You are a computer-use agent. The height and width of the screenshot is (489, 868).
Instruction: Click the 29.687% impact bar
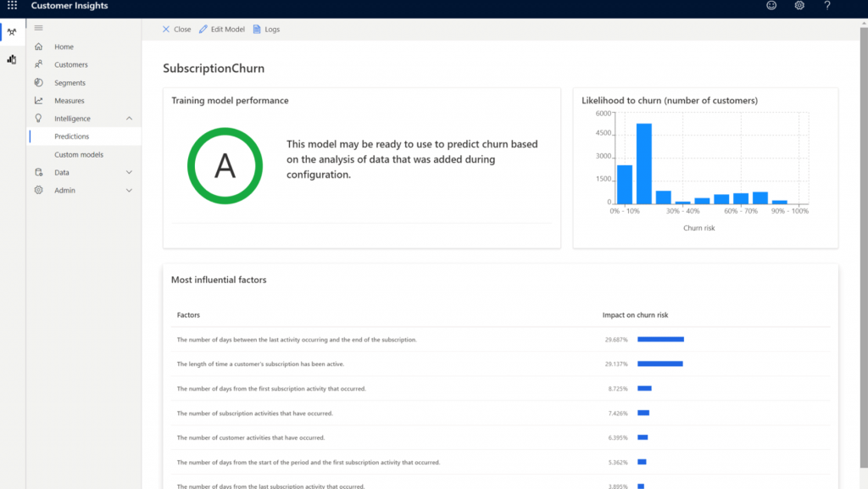pyautogui.click(x=660, y=339)
